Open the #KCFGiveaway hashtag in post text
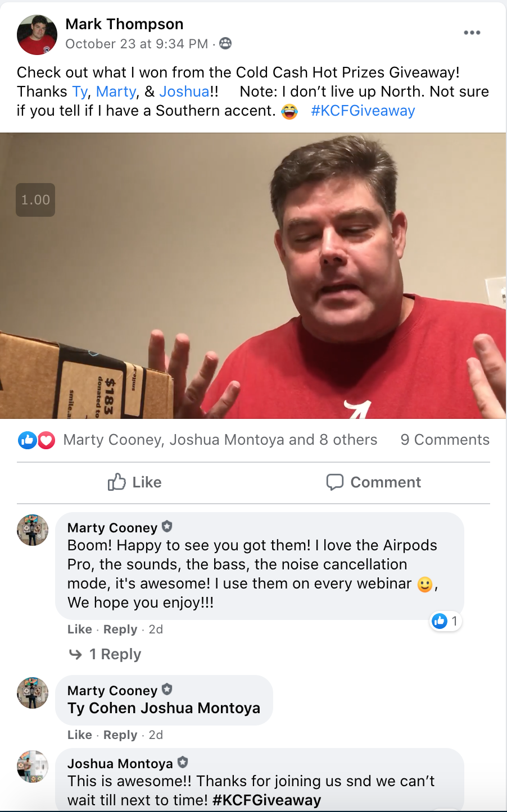Screen dimensions: 507x812 pos(363,111)
